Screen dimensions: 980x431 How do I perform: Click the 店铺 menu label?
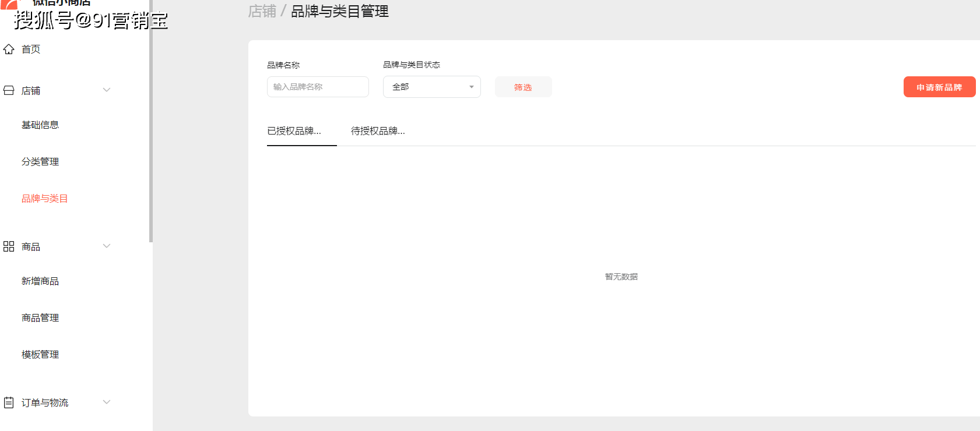[31, 91]
